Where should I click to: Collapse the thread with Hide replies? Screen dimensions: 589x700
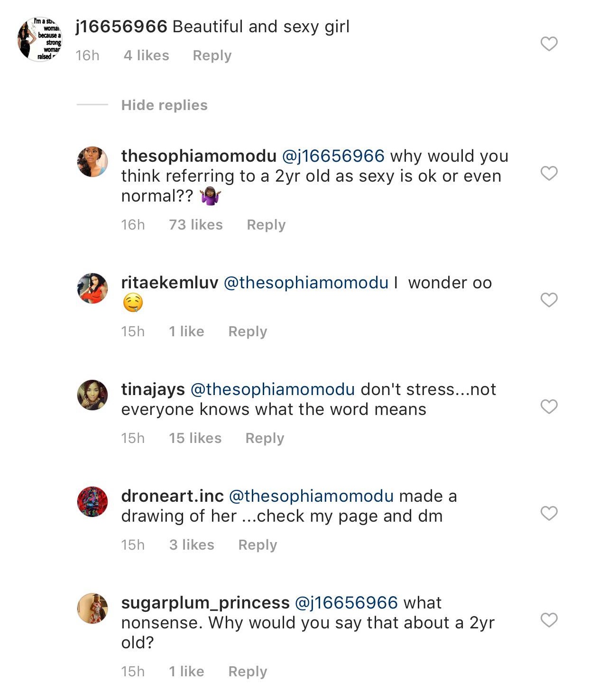pyautogui.click(x=164, y=105)
